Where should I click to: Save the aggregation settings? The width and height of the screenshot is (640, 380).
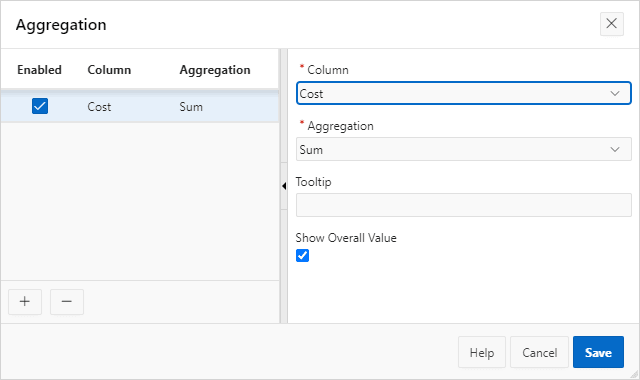coord(598,352)
